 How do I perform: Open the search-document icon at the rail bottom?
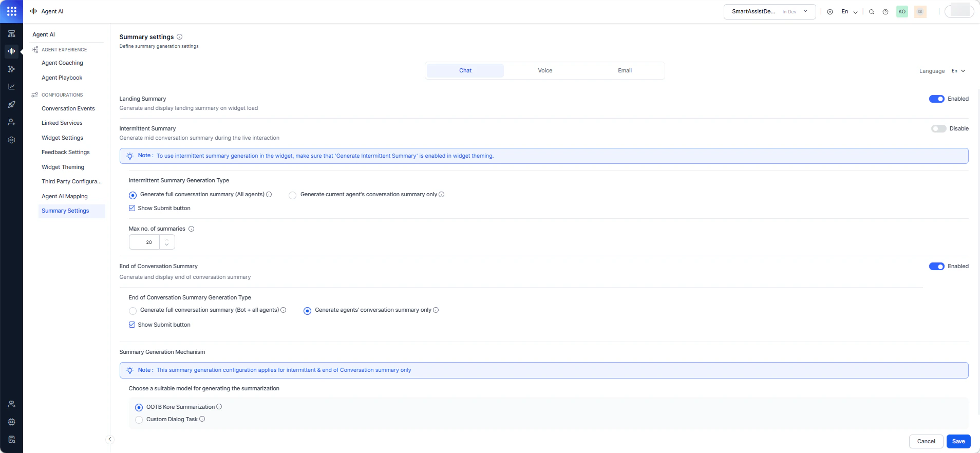[11, 440]
